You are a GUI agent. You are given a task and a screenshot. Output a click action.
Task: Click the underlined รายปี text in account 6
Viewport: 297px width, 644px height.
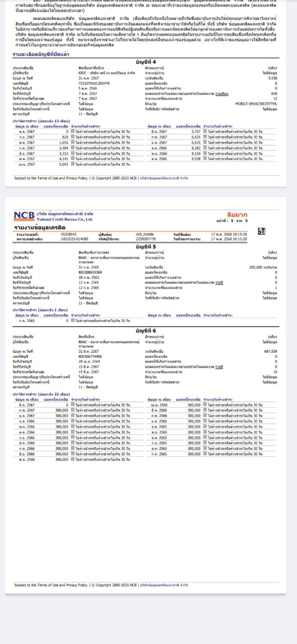coord(219,367)
